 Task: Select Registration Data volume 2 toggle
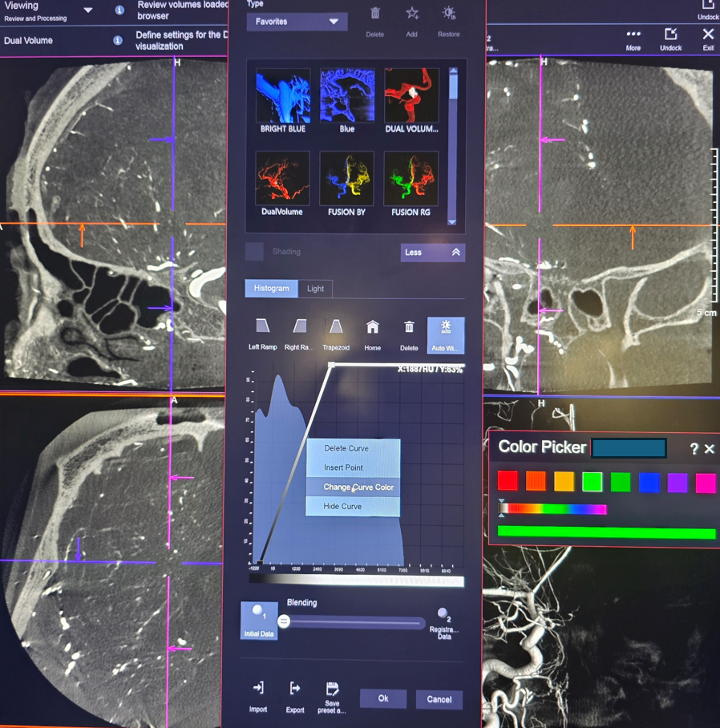click(x=443, y=615)
